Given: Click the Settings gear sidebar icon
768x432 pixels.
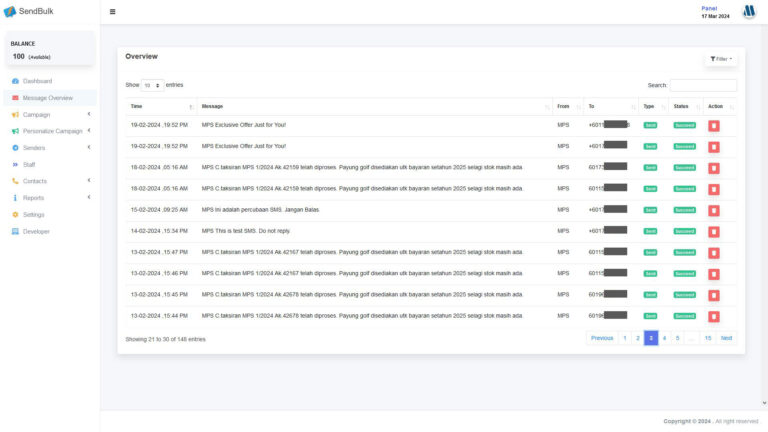Looking at the screenshot, I should pyautogui.click(x=15, y=215).
